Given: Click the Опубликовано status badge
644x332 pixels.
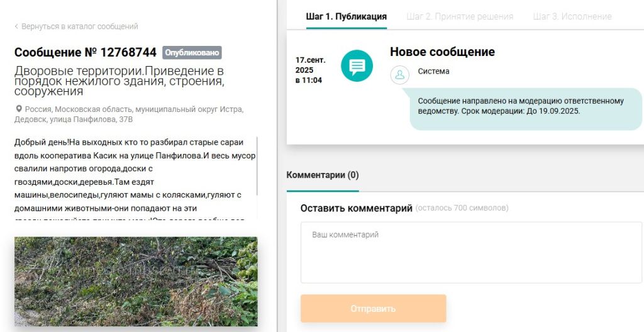Looking at the screenshot, I should coord(192,53).
